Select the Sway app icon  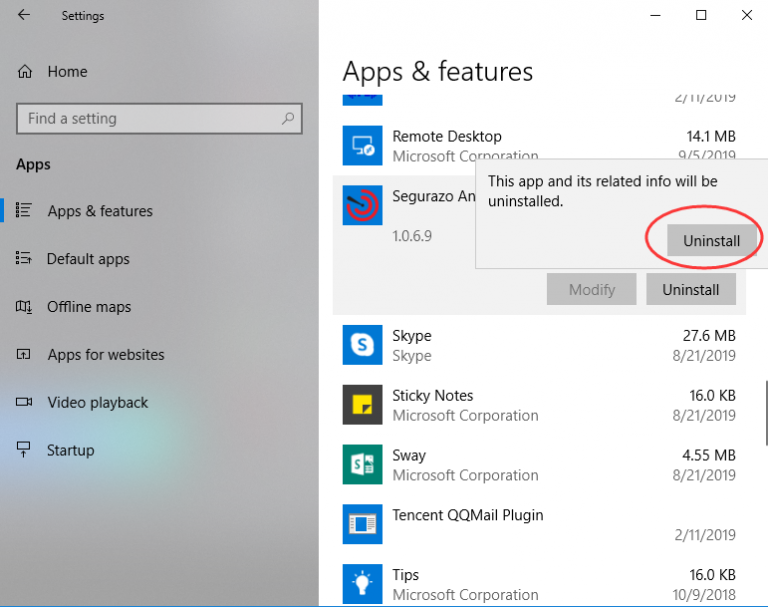(362, 464)
